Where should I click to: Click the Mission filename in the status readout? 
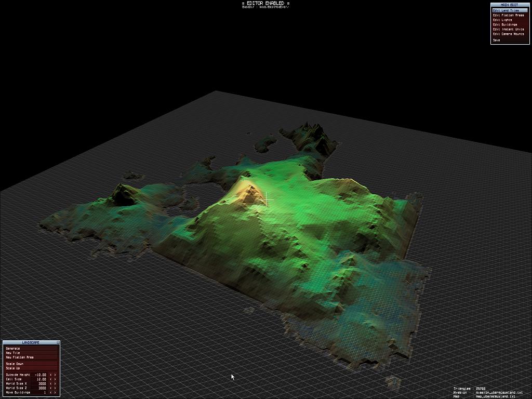click(499, 393)
